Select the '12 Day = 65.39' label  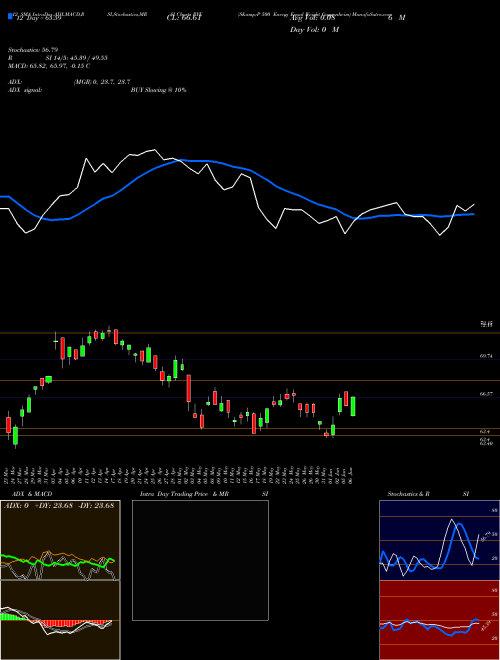[39, 18]
